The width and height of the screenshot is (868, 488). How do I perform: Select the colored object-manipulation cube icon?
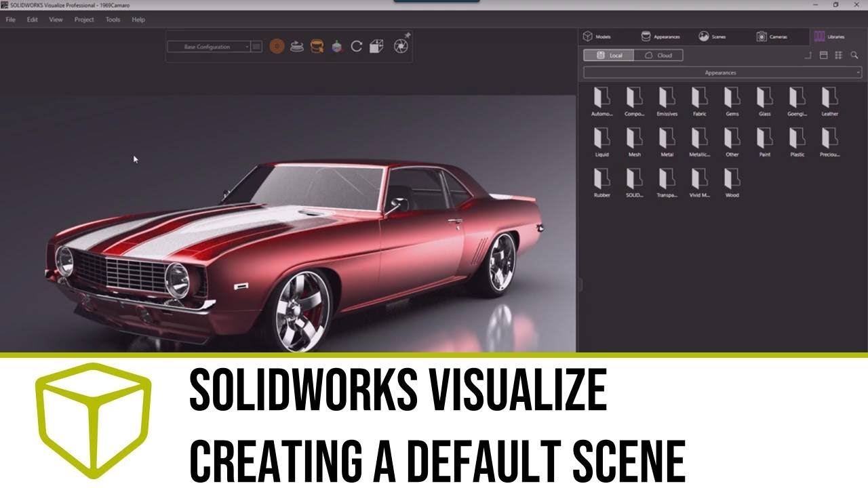(x=336, y=47)
